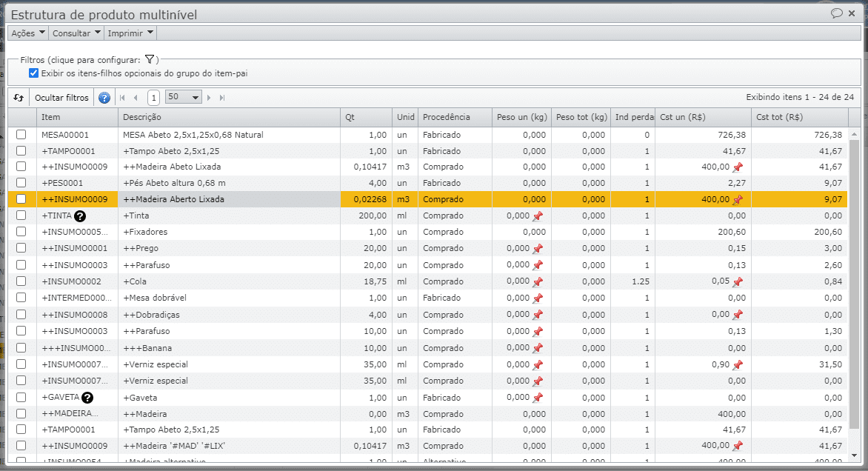Go to first page arrow
868x471 pixels.
point(122,98)
